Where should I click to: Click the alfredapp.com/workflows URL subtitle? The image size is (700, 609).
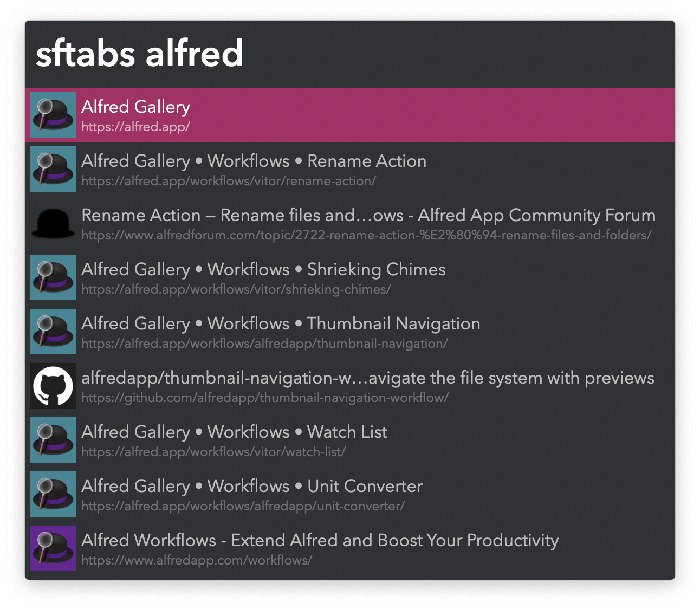click(197, 560)
